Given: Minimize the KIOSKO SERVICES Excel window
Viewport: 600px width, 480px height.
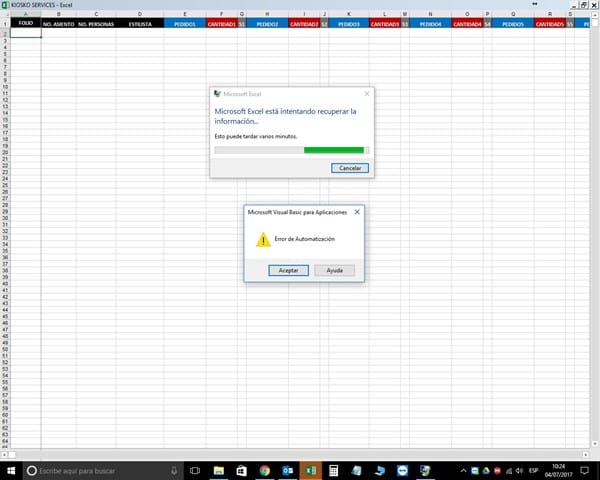Looking at the screenshot, I should [x=574, y=5].
